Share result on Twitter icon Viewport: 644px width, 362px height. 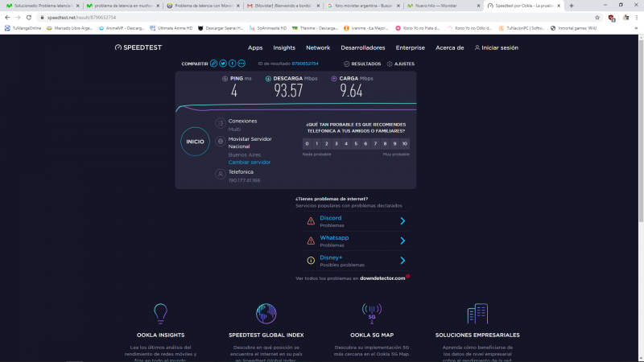223,64
